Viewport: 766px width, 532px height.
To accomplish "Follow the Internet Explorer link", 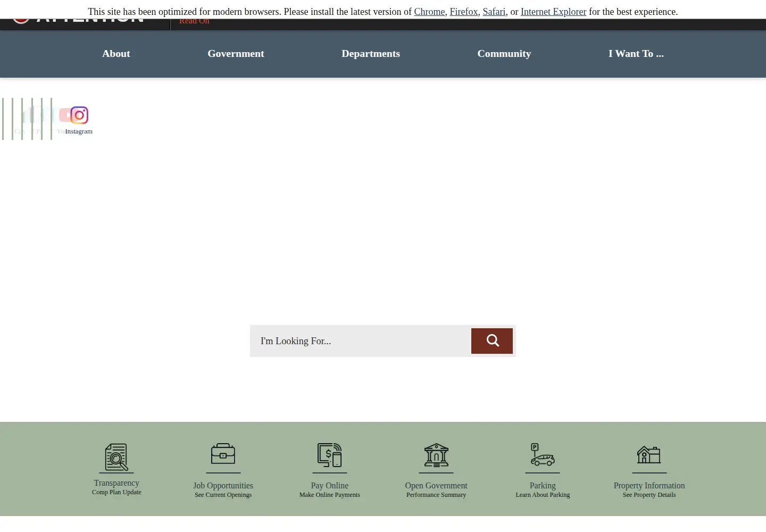I will point(553,12).
